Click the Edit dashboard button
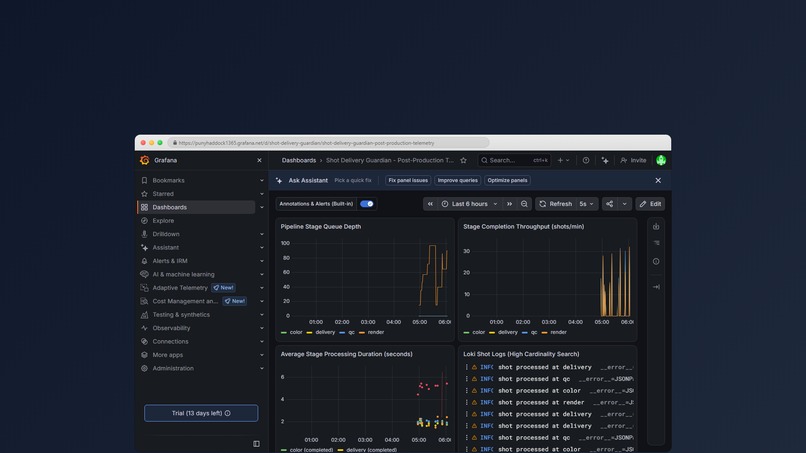 (650, 204)
